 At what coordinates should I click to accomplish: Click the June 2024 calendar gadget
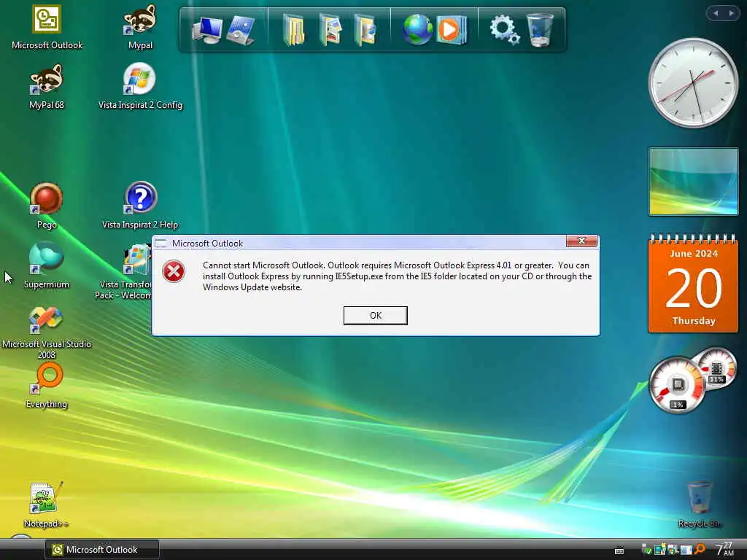(x=693, y=284)
